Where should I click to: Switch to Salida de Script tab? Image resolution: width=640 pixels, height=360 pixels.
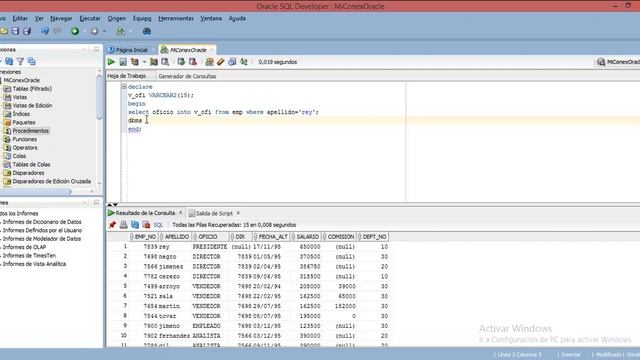pyautogui.click(x=214, y=213)
